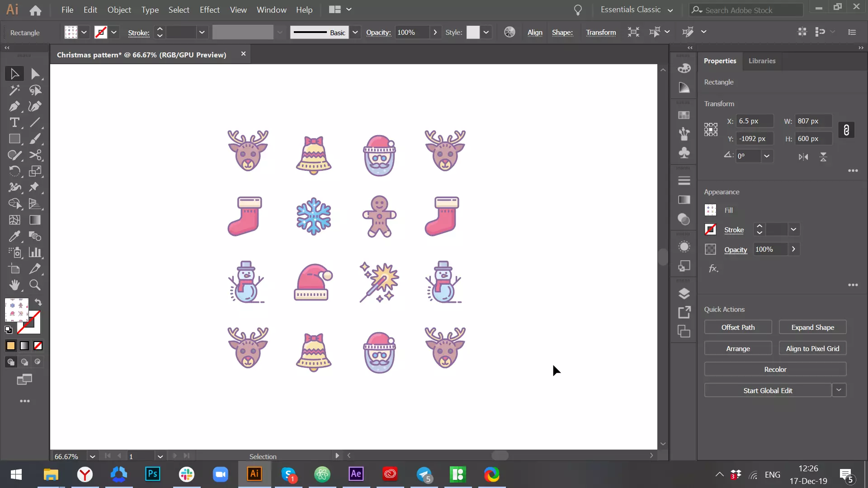This screenshot has height=488, width=868.
Task: Pick the Gradient tool
Action: point(35,220)
